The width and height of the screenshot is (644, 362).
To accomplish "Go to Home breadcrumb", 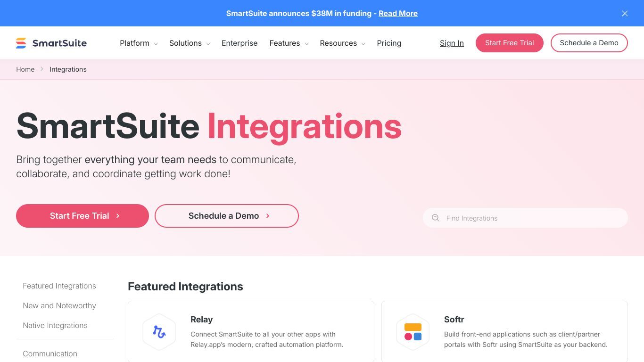I will click(25, 69).
